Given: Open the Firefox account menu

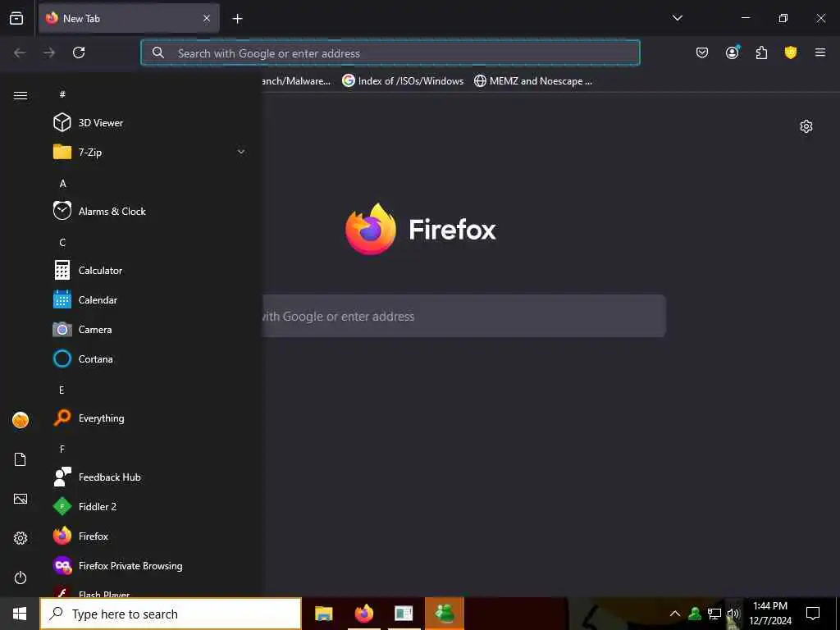Looking at the screenshot, I should click(732, 52).
